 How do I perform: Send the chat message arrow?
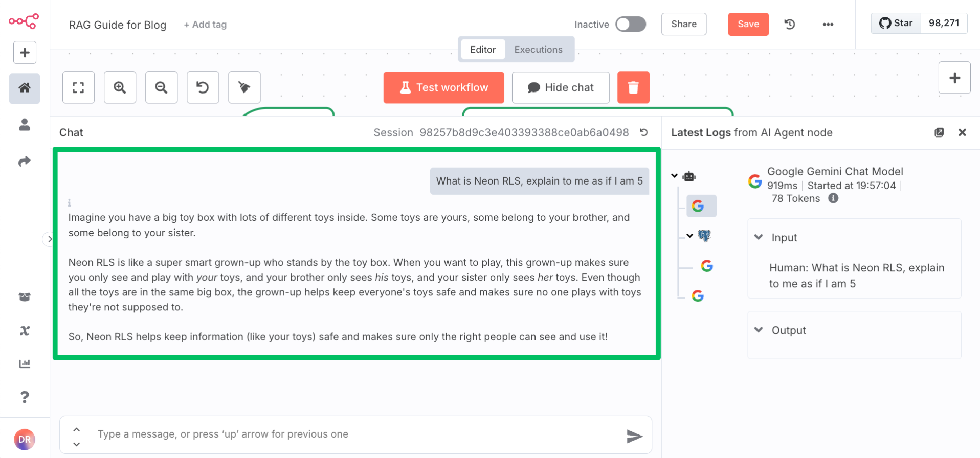point(634,436)
